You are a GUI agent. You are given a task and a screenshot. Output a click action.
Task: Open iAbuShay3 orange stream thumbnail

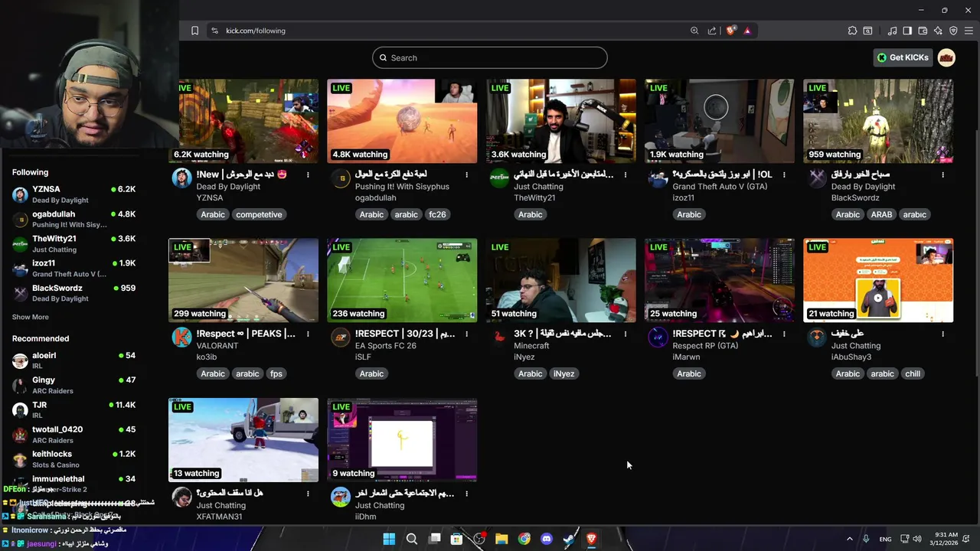(x=878, y=280)
